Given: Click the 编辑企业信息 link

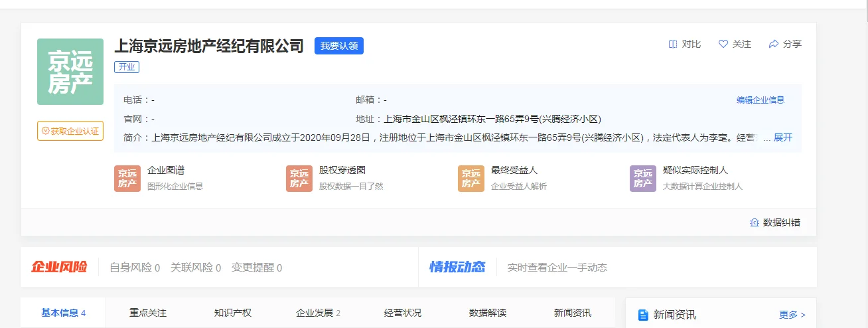Looking at the screenshot, I should point(760,100).
